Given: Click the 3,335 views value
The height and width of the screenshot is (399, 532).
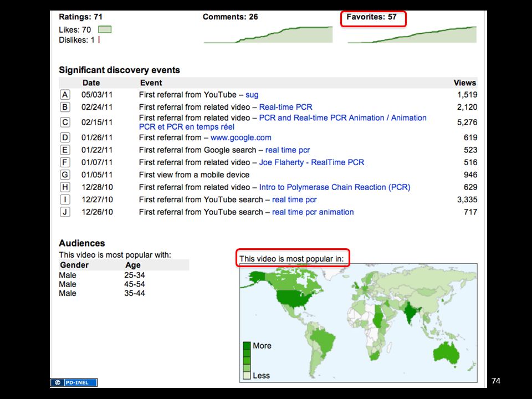Looking at the screenshot, I should coord(467,200).
